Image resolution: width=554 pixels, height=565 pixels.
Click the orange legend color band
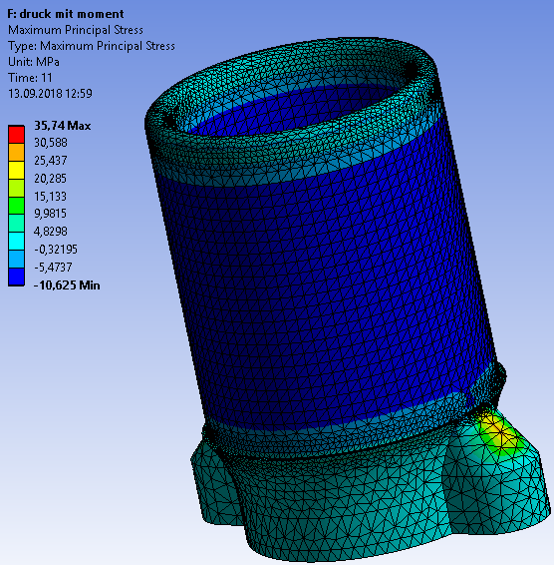click(16, 152)
